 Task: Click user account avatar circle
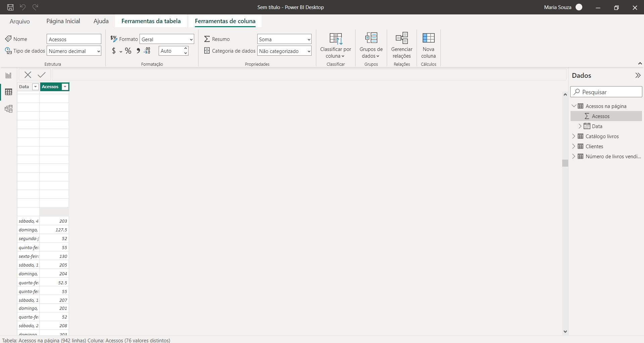coord(579,7)
